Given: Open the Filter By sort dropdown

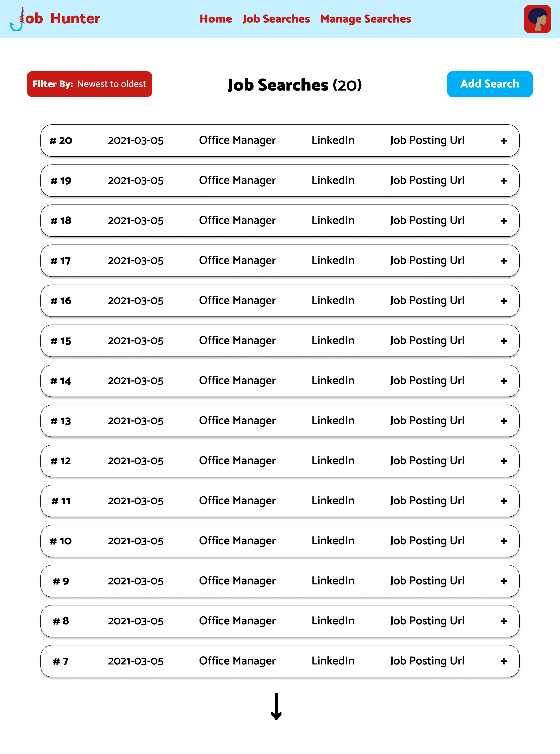Looking at the screenshot, I should pyautogui.click(x=89, y=84).
